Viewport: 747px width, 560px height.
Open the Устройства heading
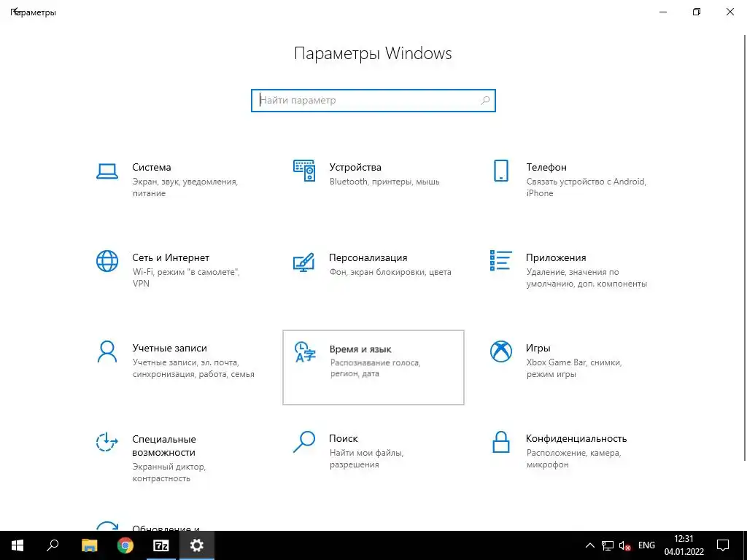[355, 168]
